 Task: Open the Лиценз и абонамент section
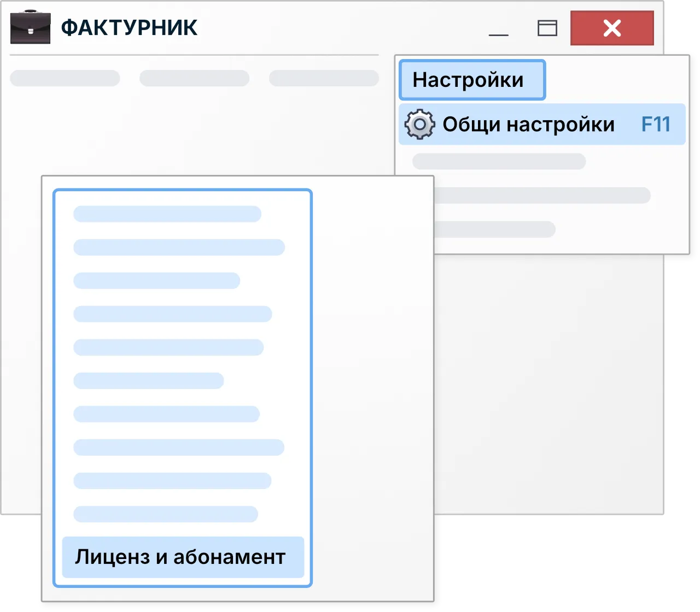[x=183, y=557]
